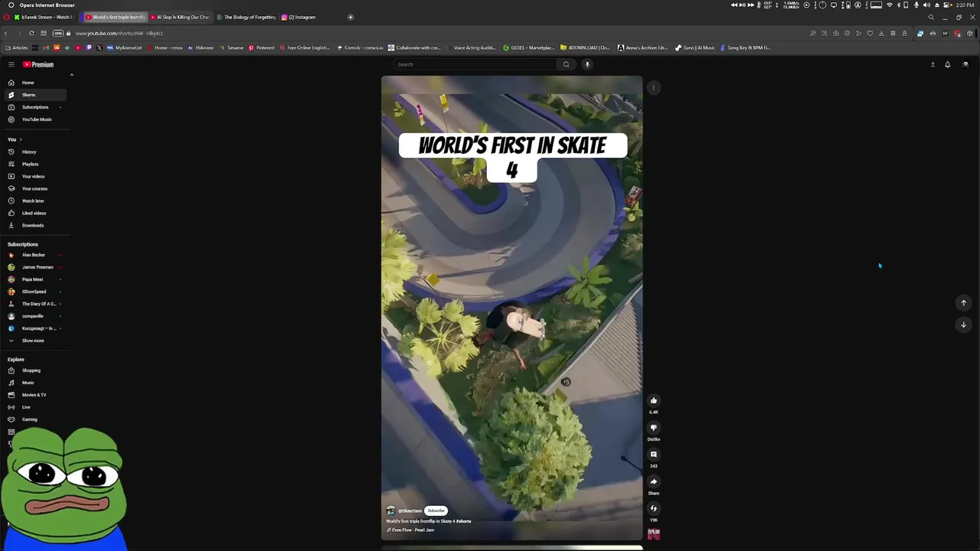Open the short's sound thumbnail
This screenshot has width=980, height=551.
[653, 534]
